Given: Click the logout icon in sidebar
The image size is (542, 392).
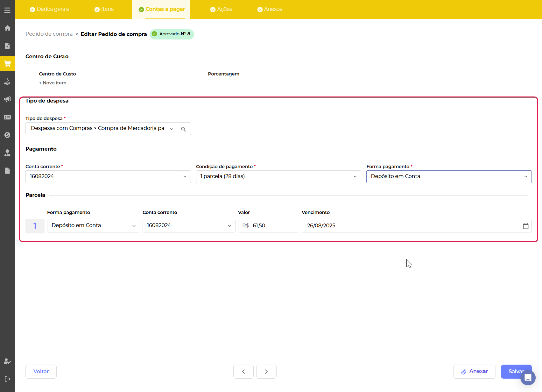Looking at the screenshot, I should click(7, 379).
